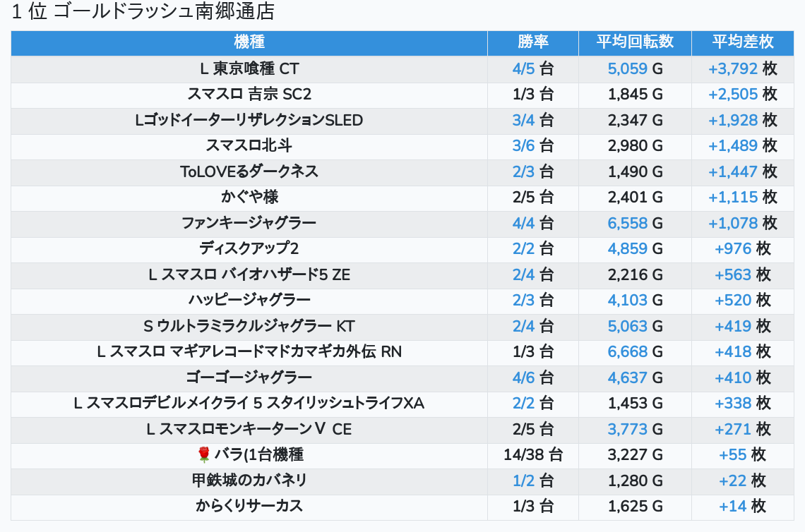The image size is (805, 532).
Task: Click average spins value 5,063 G
Action: (635, 326)
